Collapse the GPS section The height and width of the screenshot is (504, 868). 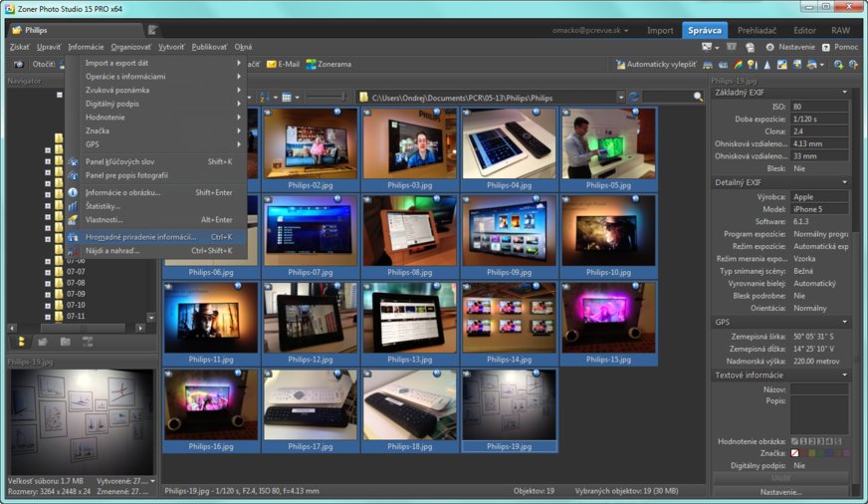pyautogui.click(x=845, y=323)
